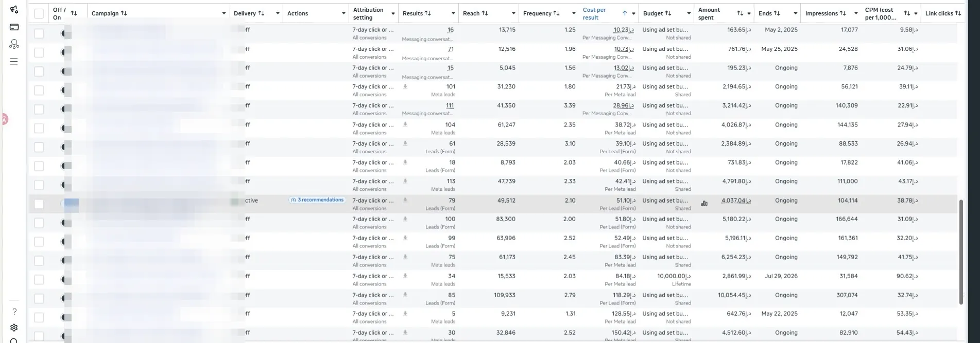The image size is (980, 343).
Task: Click the sort arrows beside Amount spent
Action: (x=740, y=13)
